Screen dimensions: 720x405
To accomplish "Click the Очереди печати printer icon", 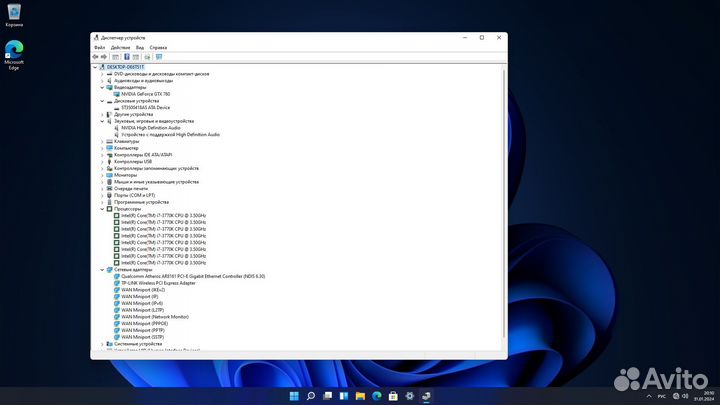I will point(109,189).
